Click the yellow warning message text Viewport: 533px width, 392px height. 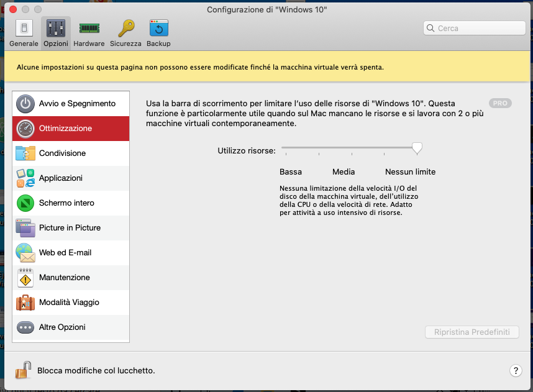click(200, 67)
